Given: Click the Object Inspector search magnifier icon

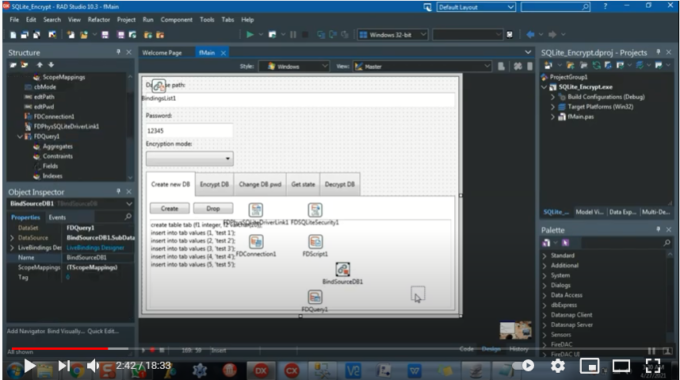Looking at the screenshot, I should click(128, 216).
